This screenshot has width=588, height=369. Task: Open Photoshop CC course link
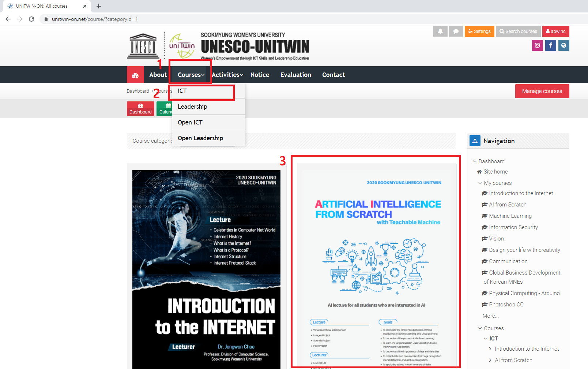click(x=506, y=305)
